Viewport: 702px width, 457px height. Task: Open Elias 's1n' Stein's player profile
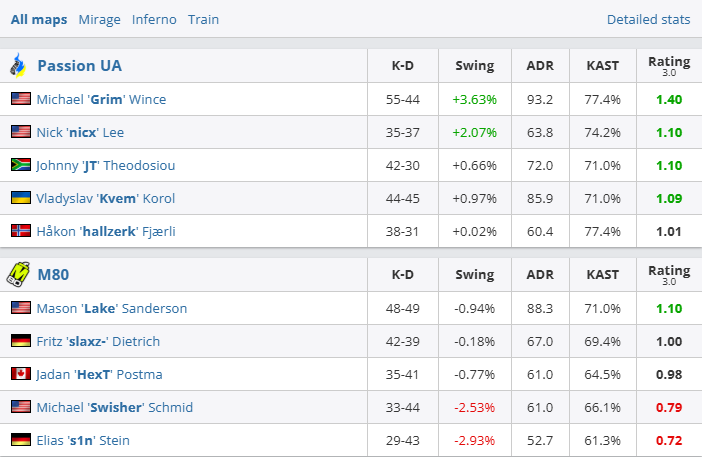coord(83,440)
